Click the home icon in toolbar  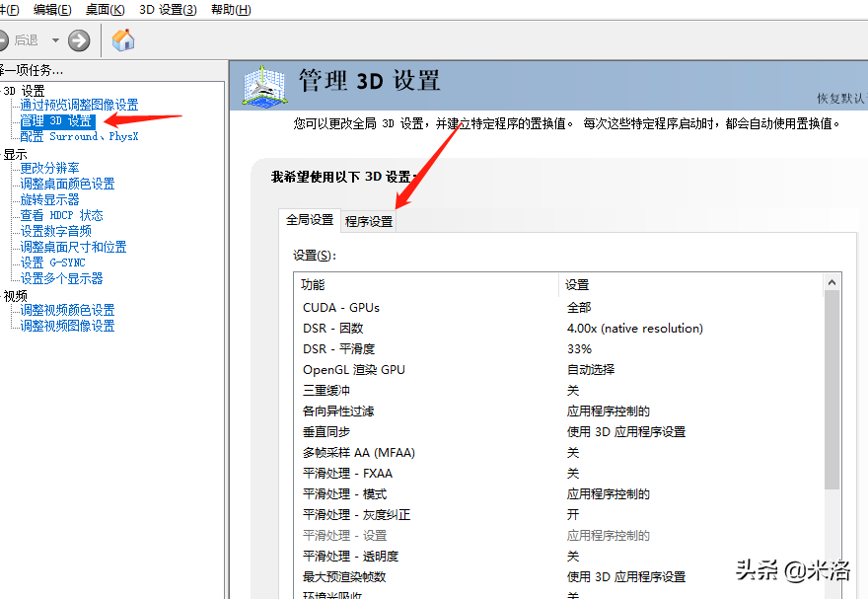tap(123, 39)
